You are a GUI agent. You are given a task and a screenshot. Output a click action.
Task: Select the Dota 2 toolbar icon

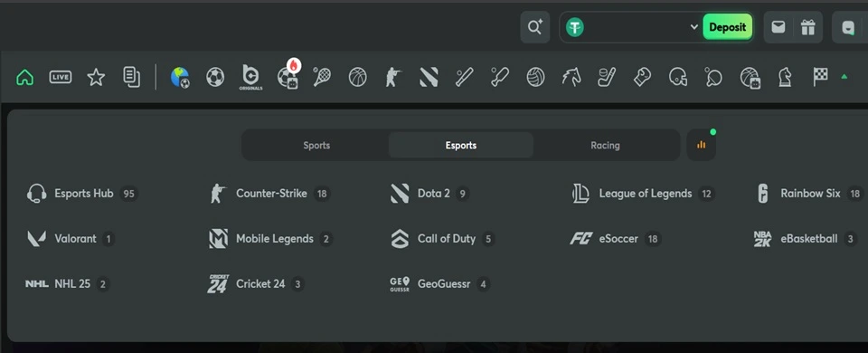coord(429,77)
